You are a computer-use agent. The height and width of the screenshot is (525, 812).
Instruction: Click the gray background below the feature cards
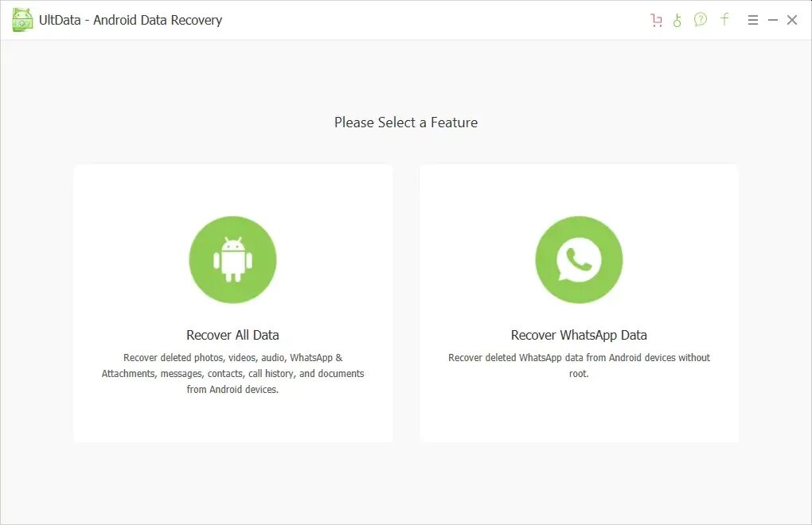(x=406, y=484)
